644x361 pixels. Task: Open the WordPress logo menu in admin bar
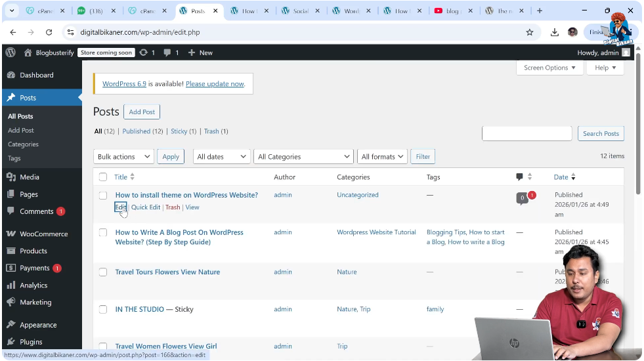[11, 53]
